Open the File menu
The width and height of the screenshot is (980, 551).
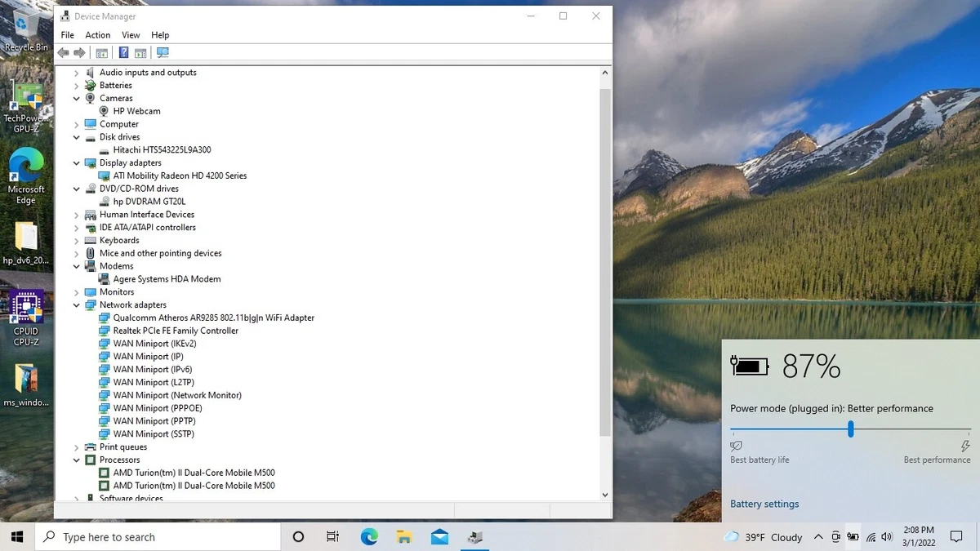coord(68,35)
